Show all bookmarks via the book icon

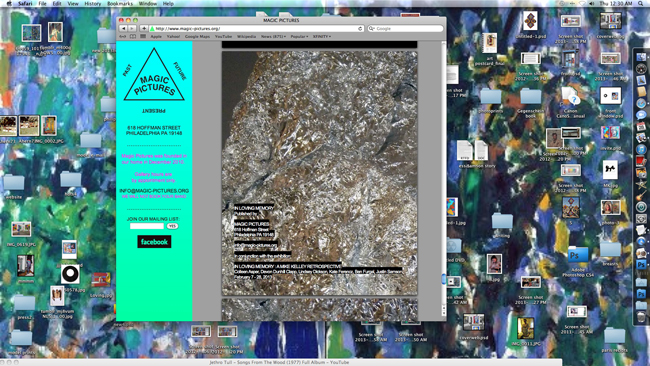pos(133,36)
